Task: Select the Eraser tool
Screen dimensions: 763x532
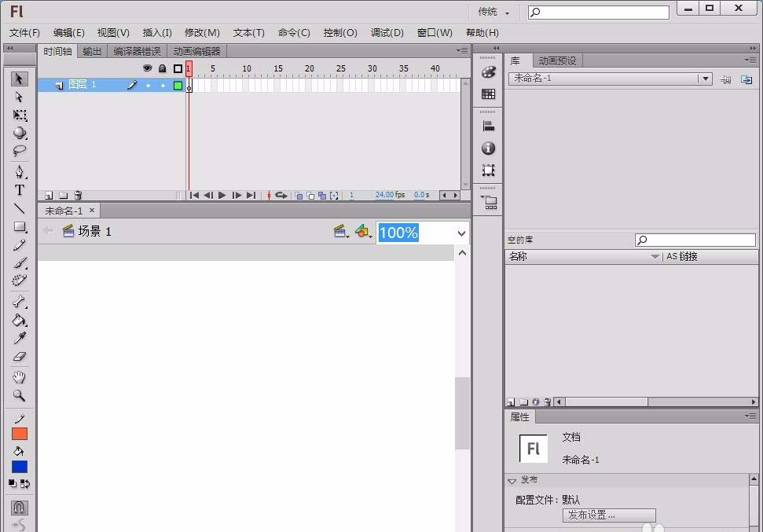Action: [19, 358]
